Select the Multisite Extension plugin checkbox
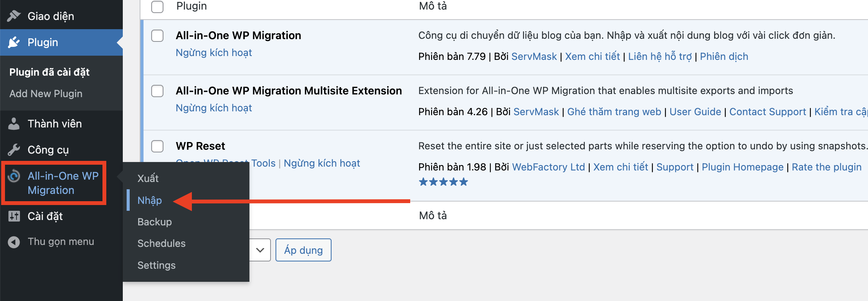 click(157, 91)
